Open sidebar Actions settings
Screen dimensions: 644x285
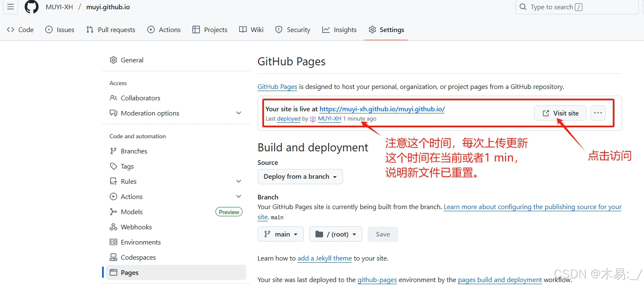pyautogui.click(x=176, y=196)
